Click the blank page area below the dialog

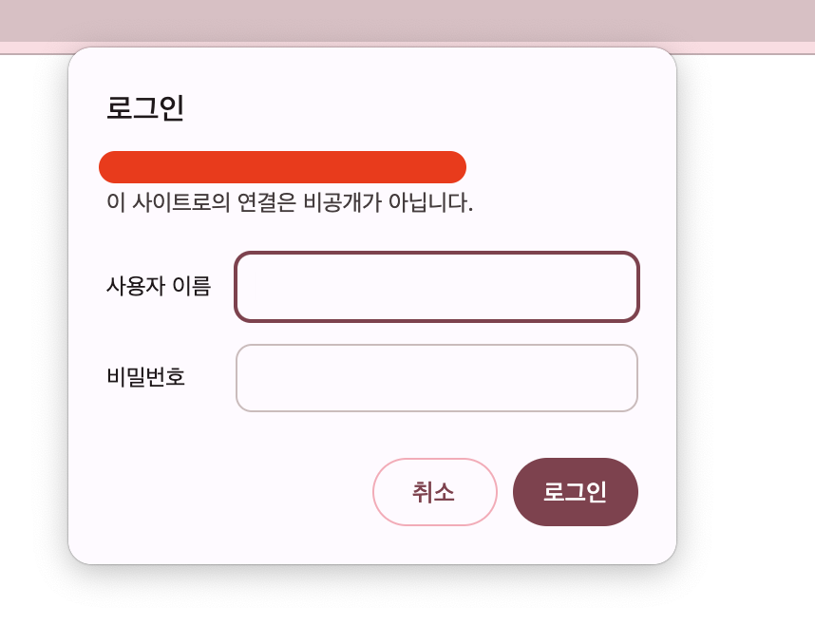pos(407,606)
